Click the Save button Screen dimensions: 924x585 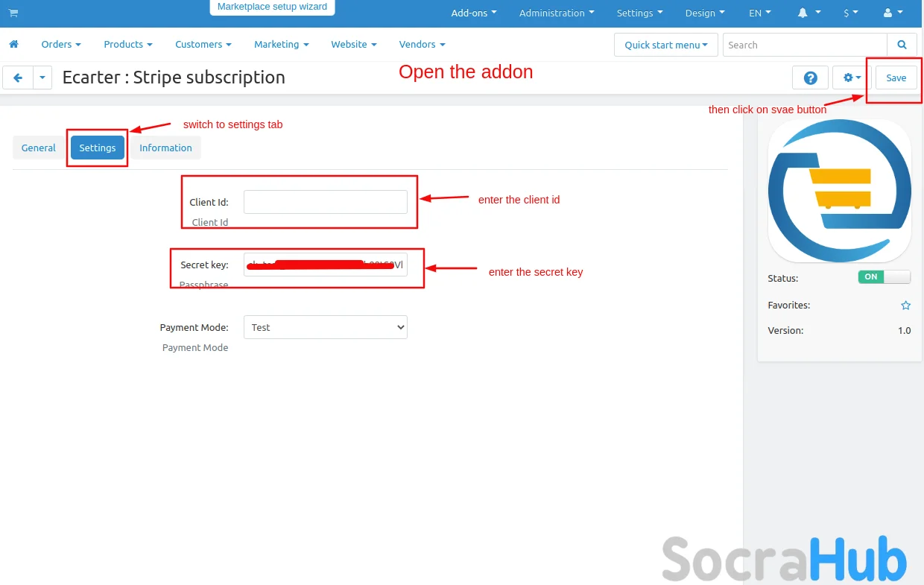(896, 78)
